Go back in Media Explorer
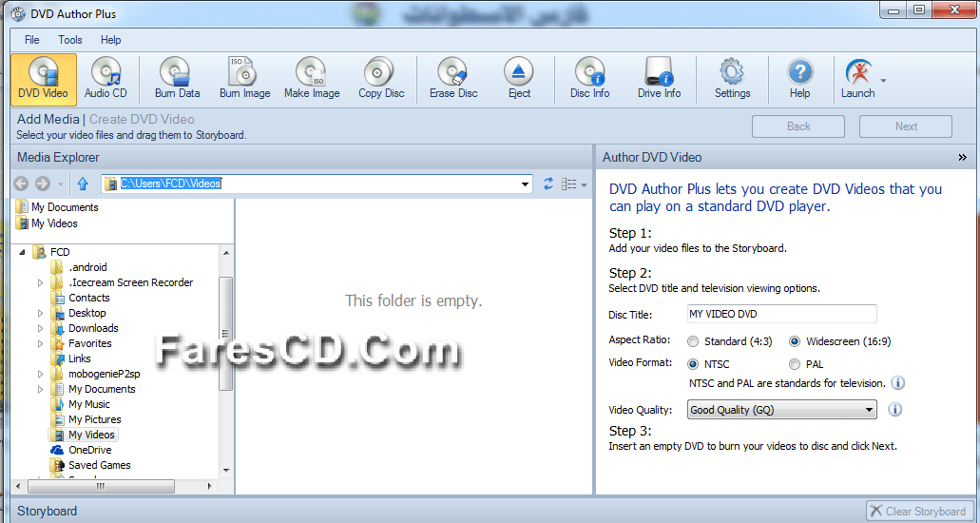Viewport: 980px width, 523px height. click(x=21, y=184)
